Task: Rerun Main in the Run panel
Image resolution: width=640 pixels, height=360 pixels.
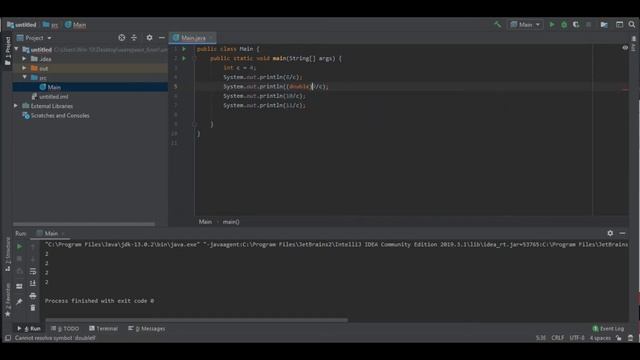Action: (x=19, y=247)
